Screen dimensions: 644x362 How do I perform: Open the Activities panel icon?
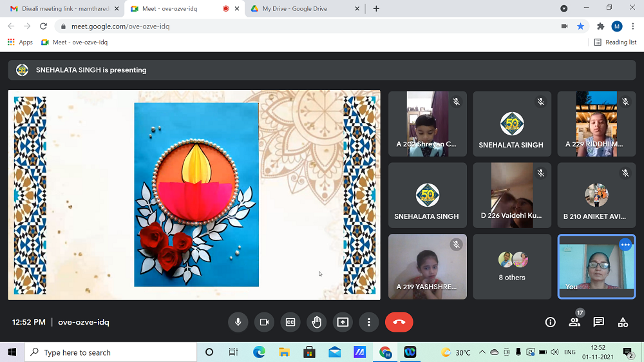tap(623, 322)
